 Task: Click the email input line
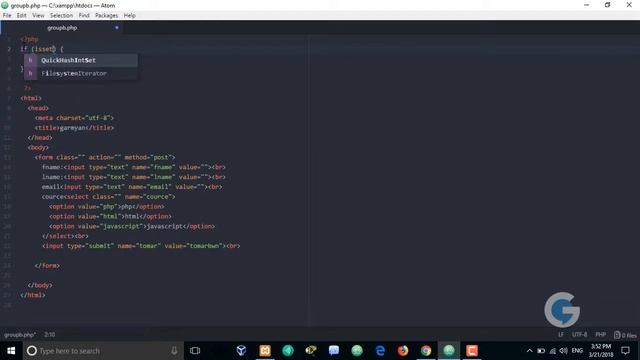(x=132, y=187)
